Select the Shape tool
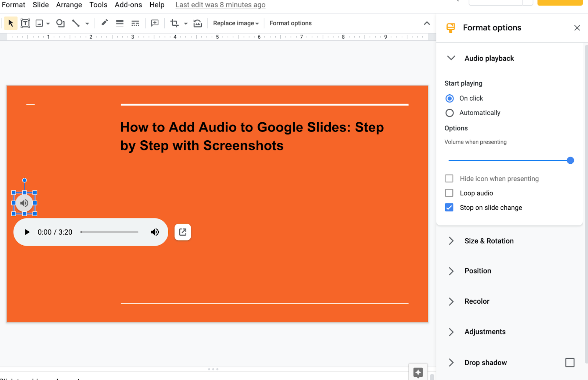Image resolution: width=588 pixels, height=380 pixels. click(60, 23)
